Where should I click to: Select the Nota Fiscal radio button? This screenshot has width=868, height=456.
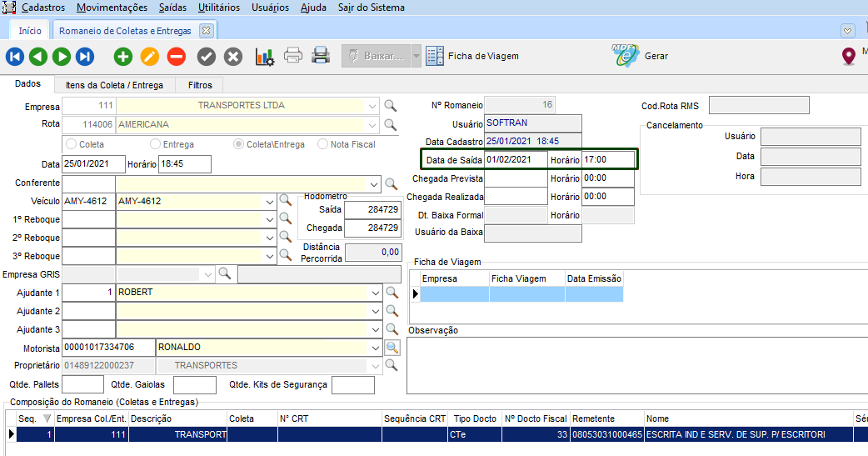(323, 144)
